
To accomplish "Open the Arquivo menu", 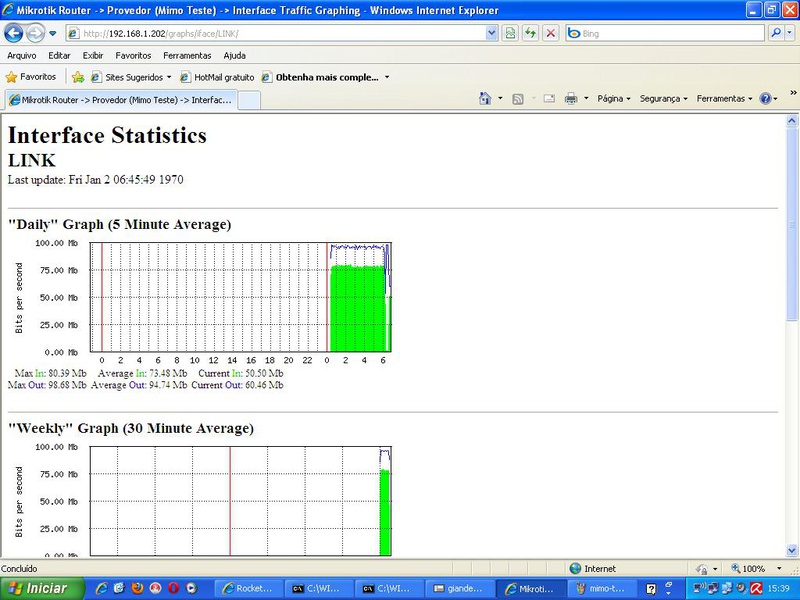I will (21, 56).
